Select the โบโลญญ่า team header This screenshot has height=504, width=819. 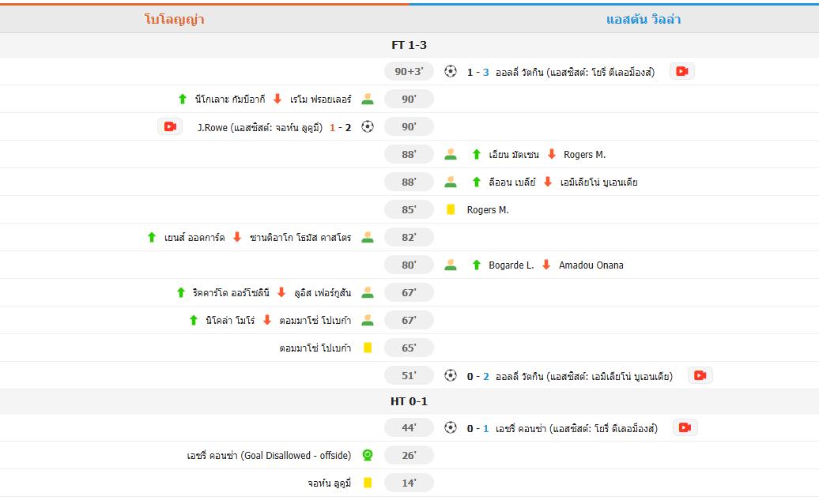175,19
